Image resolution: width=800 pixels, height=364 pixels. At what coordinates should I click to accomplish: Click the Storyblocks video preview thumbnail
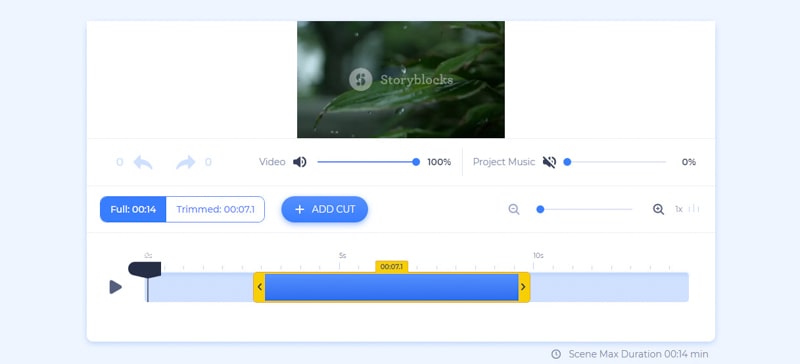coord(401,80)
